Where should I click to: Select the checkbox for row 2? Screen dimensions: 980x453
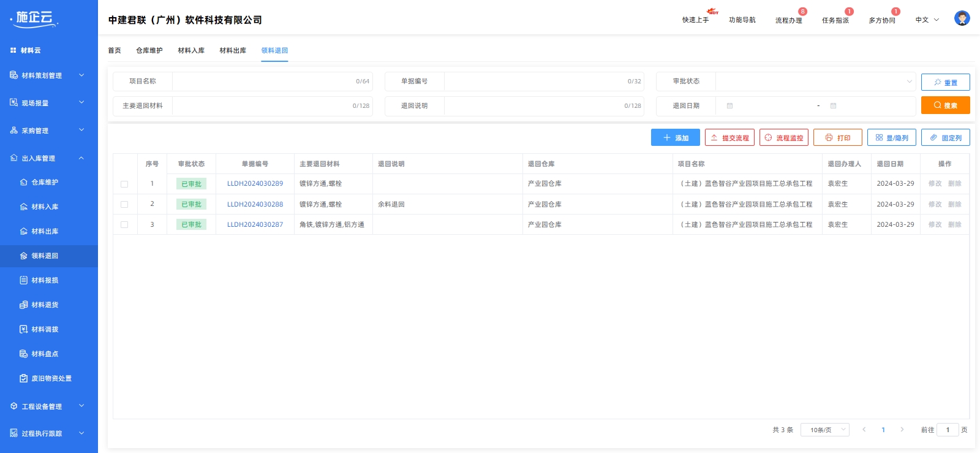124,204
